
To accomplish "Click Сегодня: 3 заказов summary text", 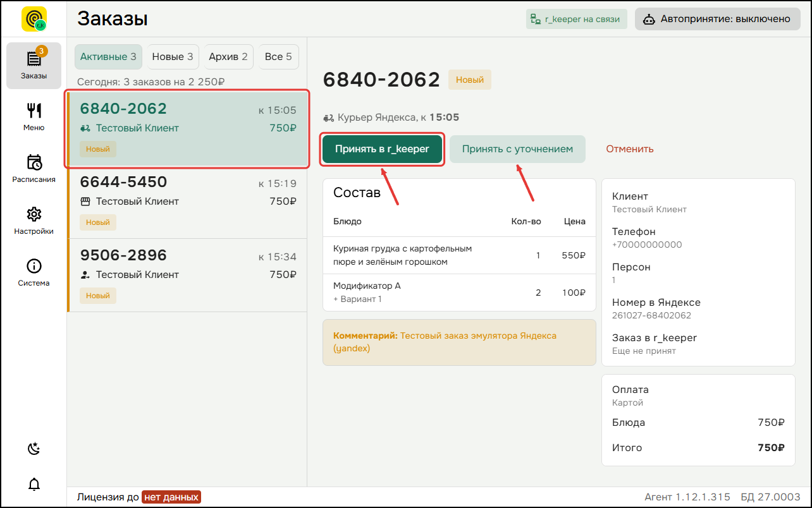I will pos(151,82).
